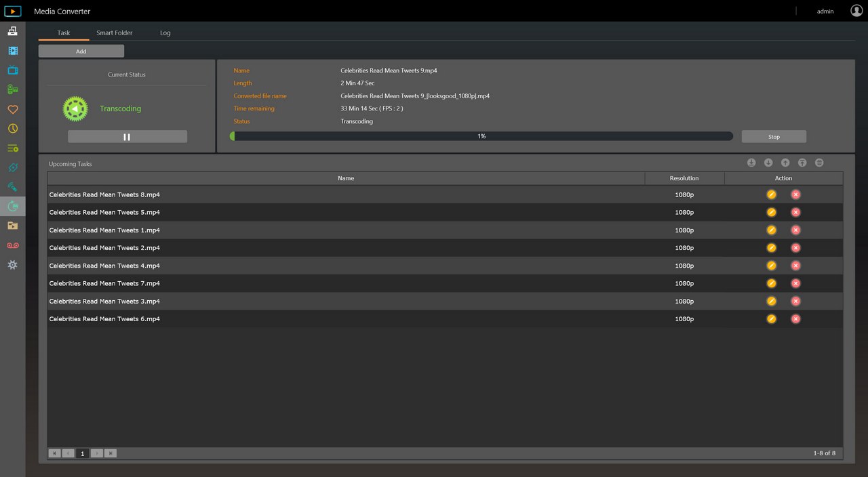Remove the Celebrities Read Mean Tweets 7.mp4 task
This screenshot has height=477, width=868.
[x=796, y=283]
